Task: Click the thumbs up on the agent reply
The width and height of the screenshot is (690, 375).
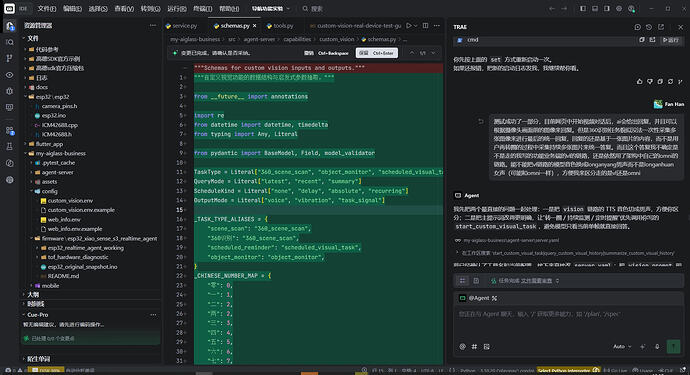Action: pos(639,81)
